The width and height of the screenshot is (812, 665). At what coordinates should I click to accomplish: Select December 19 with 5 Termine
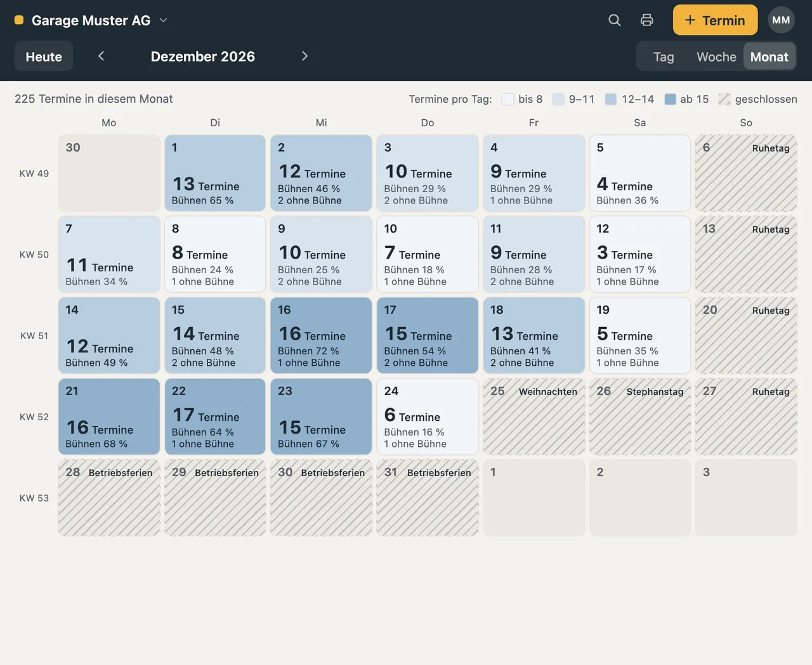click(x=640, y=335)
